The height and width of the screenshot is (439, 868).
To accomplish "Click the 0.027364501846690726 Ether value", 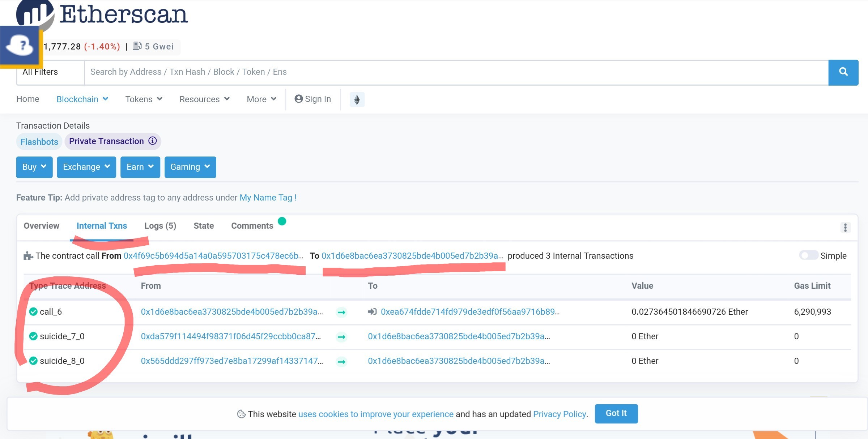I will click(690, 311).
